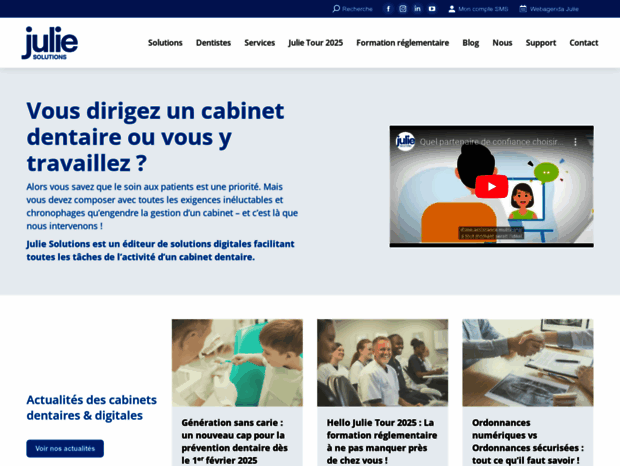Viewport: 620px width, 466px height.
Task: Open the video title 'Quel partenaire de confiance choisir'
Action: coord(491,141)
